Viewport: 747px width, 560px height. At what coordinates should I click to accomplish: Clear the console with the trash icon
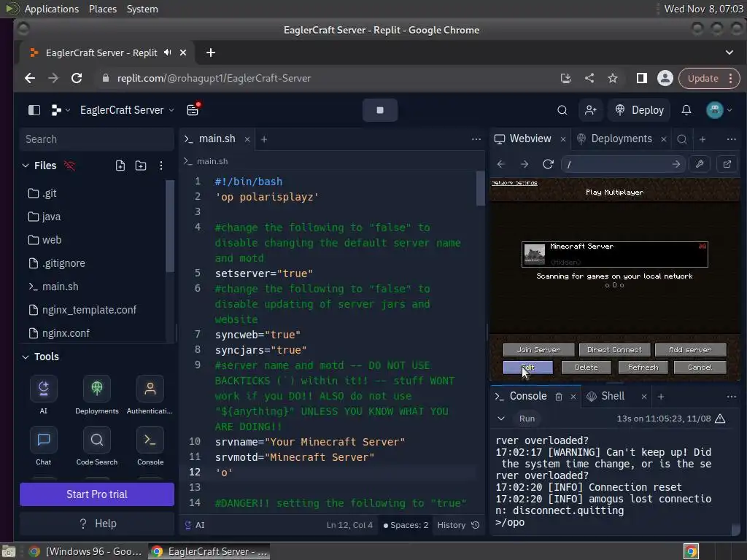[559, 397]
